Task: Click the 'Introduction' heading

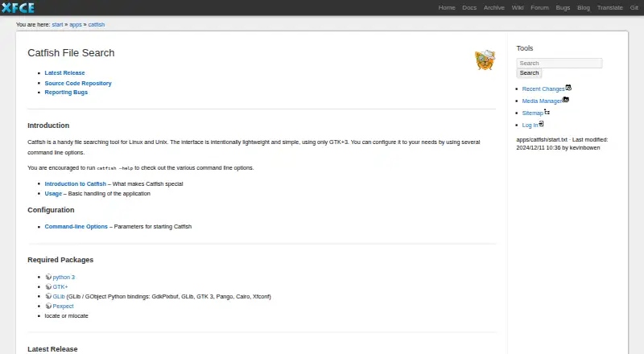Action: click(x=48, y=126)
